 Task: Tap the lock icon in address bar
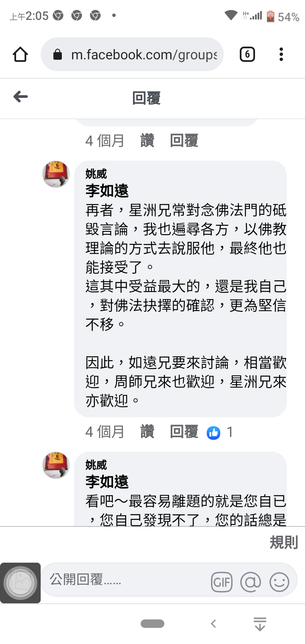(58, 55)
